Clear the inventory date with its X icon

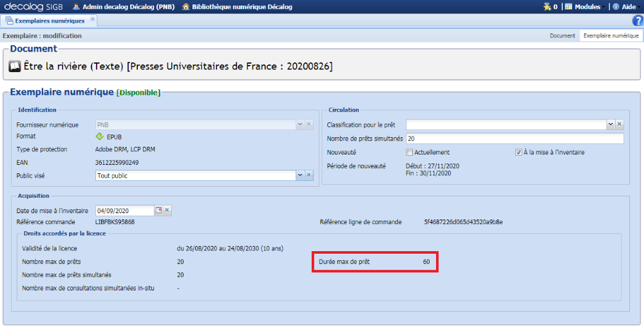tap(167, 211)
